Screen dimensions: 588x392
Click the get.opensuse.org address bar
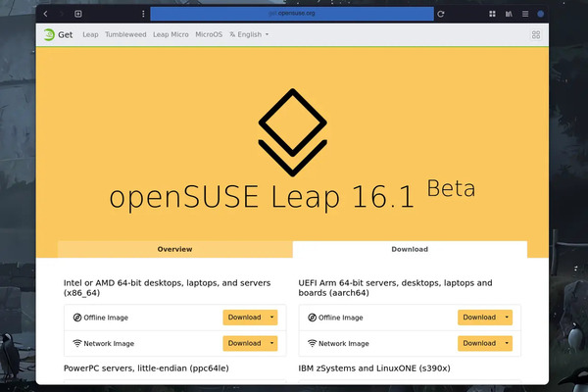click(292, 14)
